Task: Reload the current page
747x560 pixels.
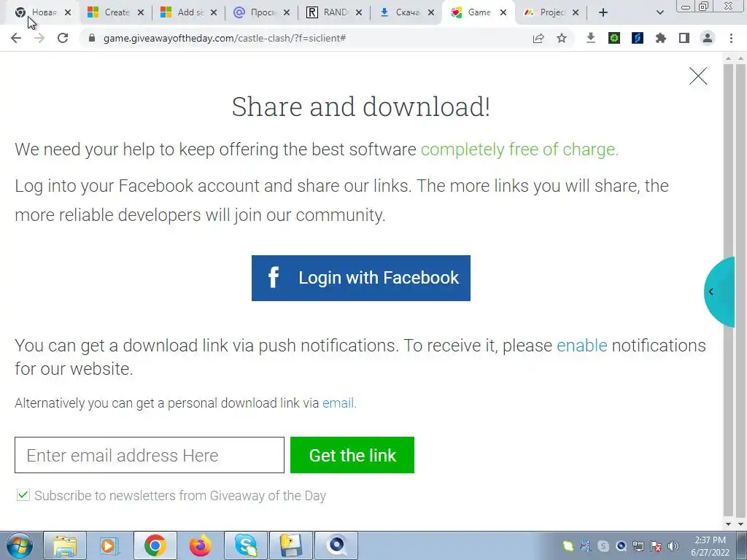Action: point(63,38)
